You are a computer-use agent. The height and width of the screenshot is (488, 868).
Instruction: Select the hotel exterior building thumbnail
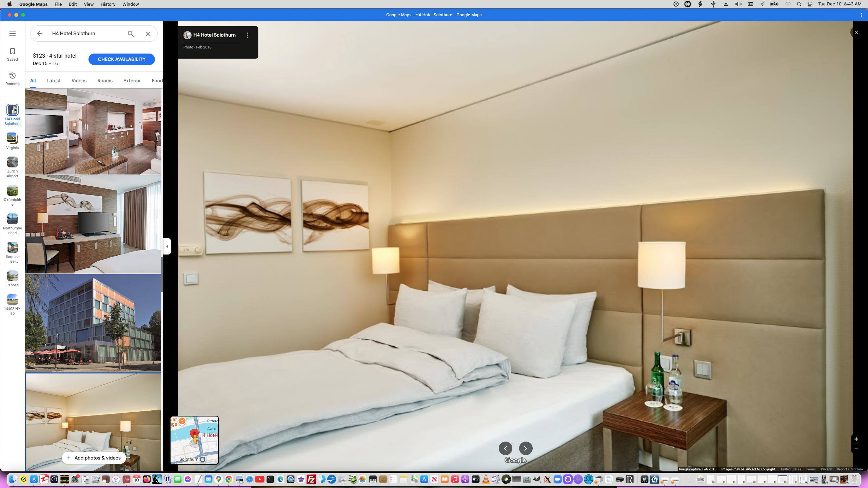(93, 323)
